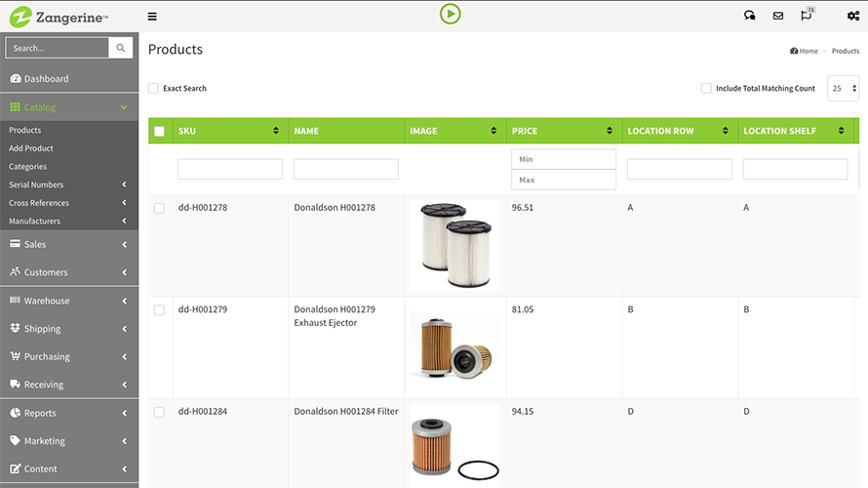Sort by SKU column arrows

coord(276,131)
